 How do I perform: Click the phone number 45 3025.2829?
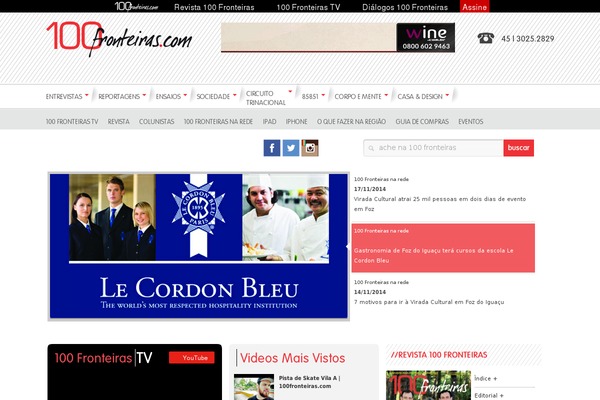point(528,38)
